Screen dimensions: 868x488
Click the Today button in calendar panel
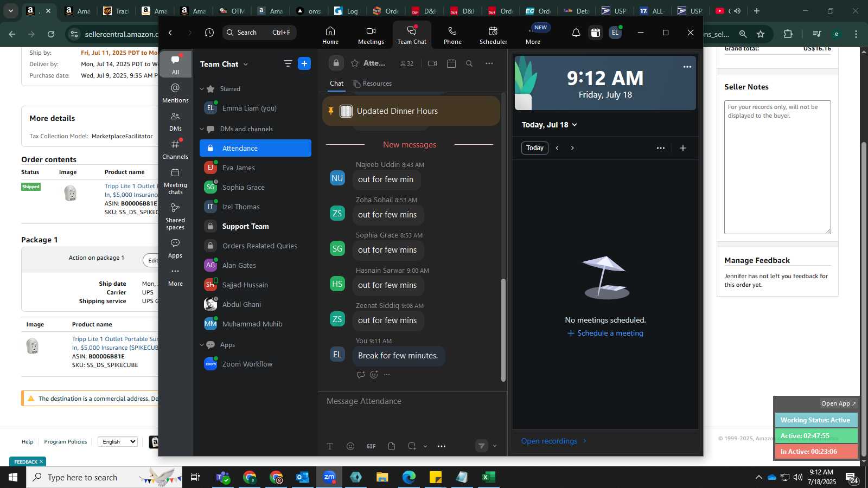(534, 148)
